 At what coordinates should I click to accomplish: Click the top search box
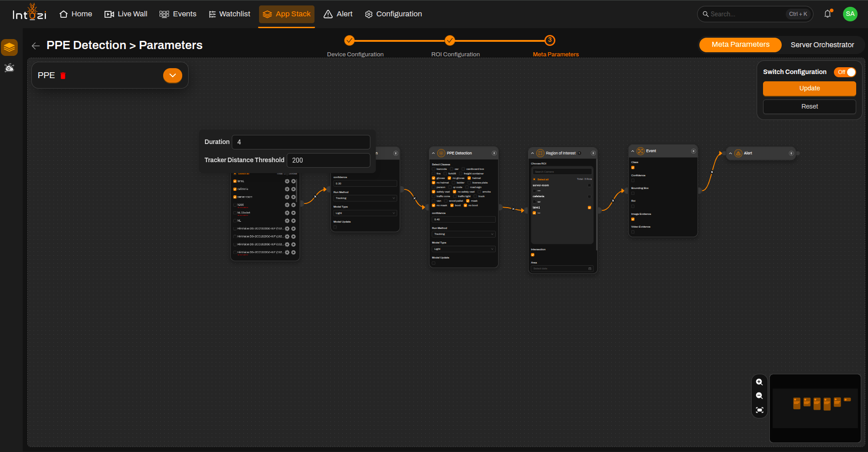click(x=755, y=14)
